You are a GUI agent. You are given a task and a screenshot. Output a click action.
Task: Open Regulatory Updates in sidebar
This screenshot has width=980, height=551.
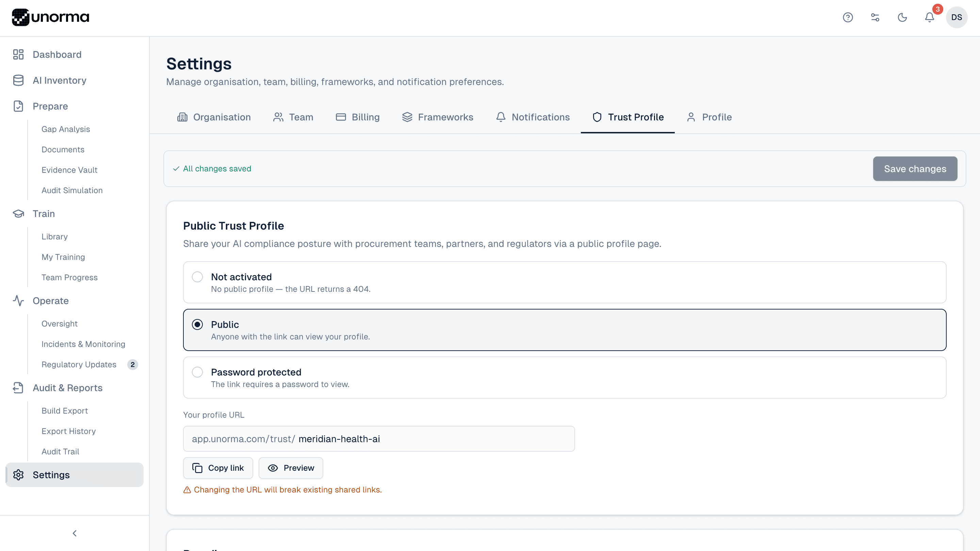[x=79, y=365]
